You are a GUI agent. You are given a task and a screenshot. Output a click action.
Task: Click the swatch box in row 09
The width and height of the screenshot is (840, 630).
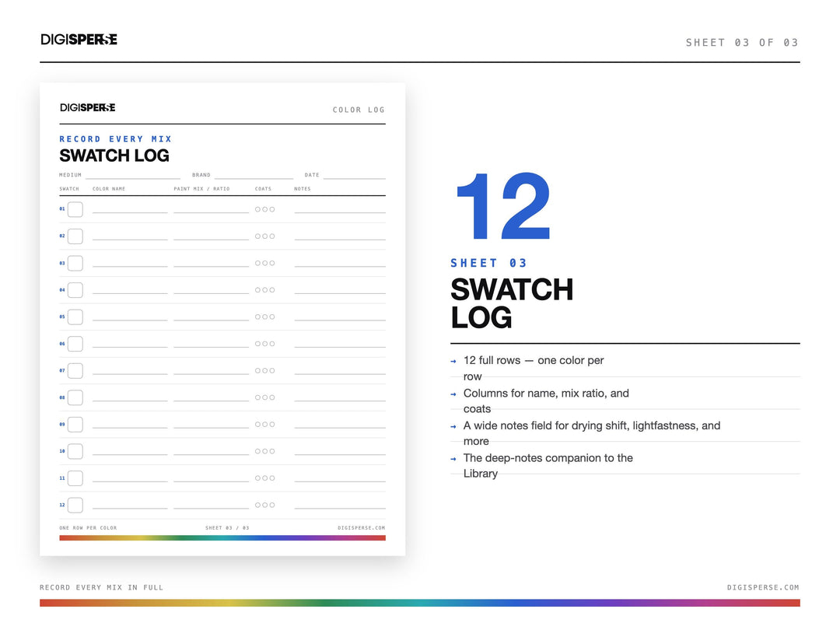click(x=75, y=425)
